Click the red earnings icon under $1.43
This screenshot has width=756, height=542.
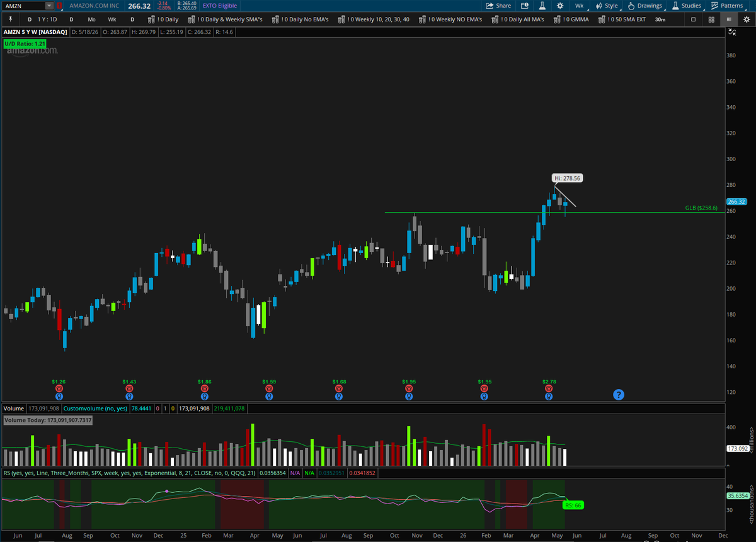(129, 389)
